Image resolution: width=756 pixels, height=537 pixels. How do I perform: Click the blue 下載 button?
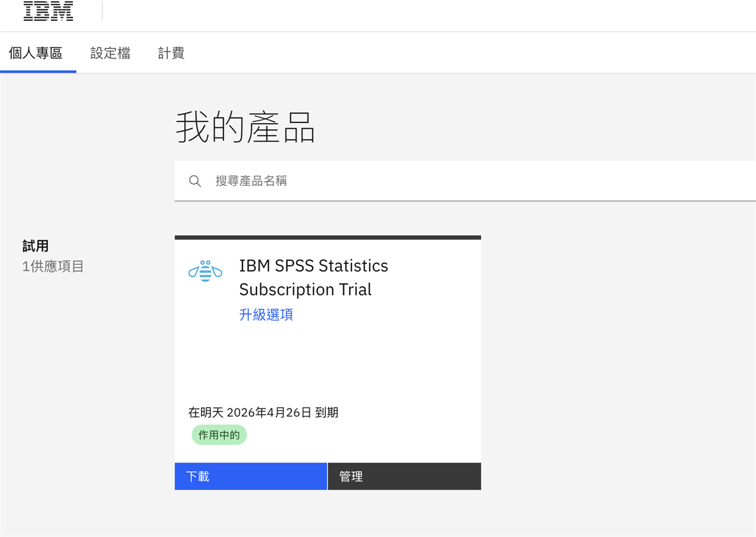[251, 476]
